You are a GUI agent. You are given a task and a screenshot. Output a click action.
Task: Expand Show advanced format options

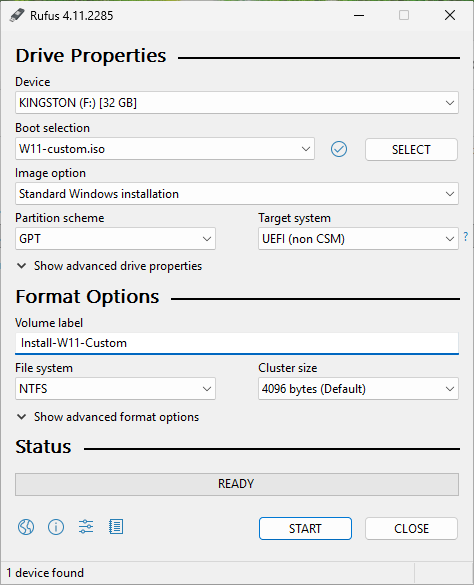pyautogui.click(x=108, y=417)
